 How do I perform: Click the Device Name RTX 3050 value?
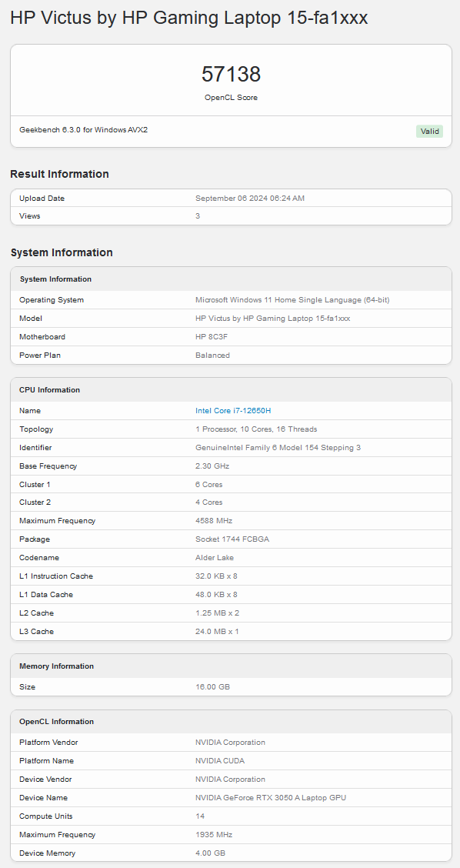tap(271, 798)
